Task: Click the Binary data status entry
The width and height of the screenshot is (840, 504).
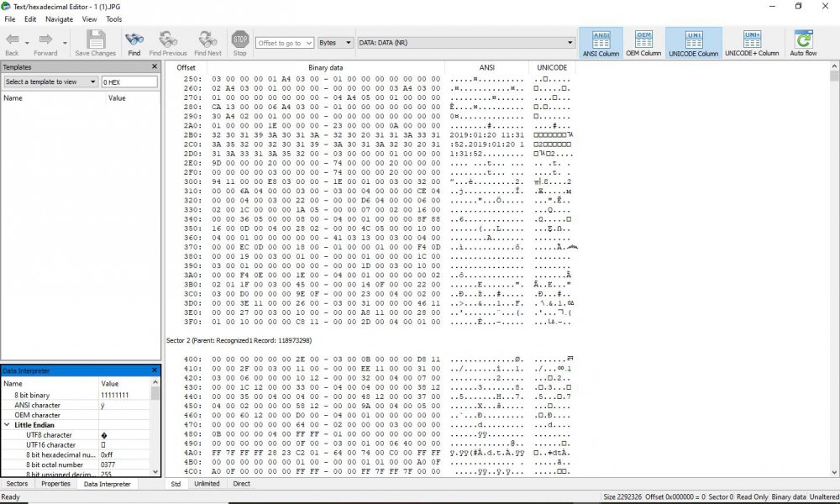Action: 788,497
